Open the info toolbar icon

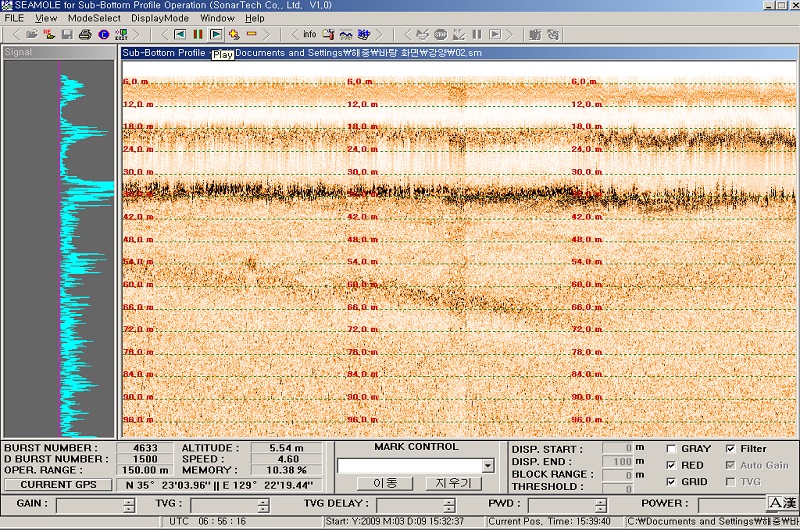310,34
